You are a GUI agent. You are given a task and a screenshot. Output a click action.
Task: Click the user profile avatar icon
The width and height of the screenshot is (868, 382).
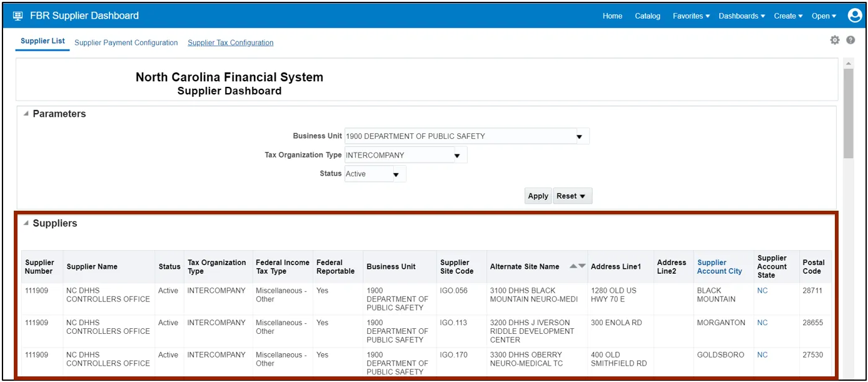854,16
